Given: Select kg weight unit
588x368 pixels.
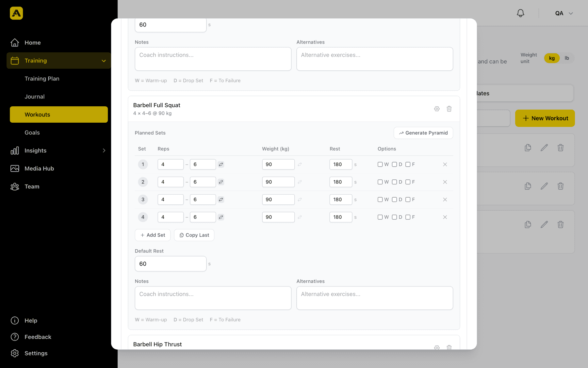Looking at the screenshot, I should (x=552, y=58).
